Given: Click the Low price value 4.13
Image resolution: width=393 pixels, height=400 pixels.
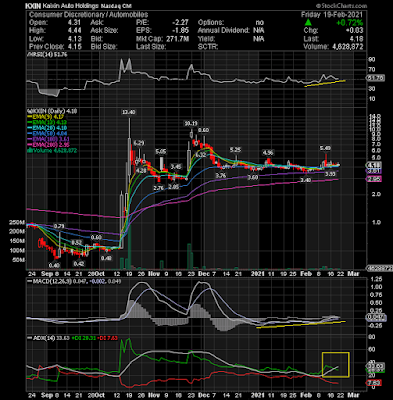Looking at the screenshot, I should [x=74, y=39].
